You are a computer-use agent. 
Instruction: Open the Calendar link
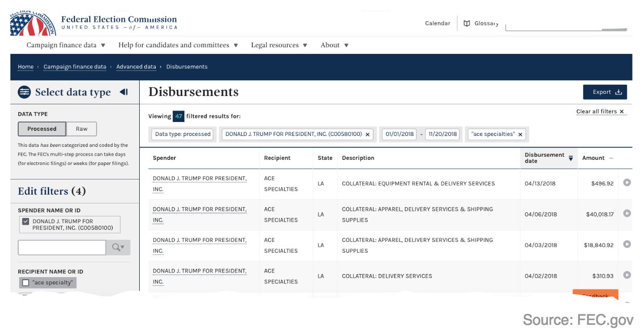click(438, 23)
